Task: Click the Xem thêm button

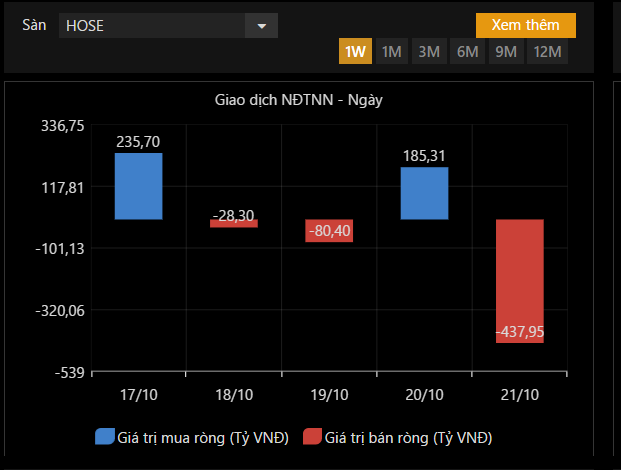Action: (525, 25)
